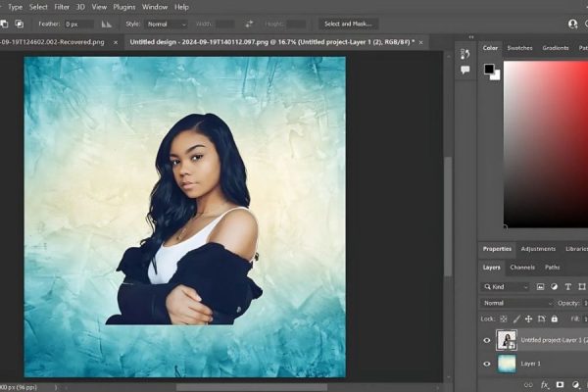The image size is (588, 392).
Task: Open the Filter menu
Action: (x=64, y=7)
